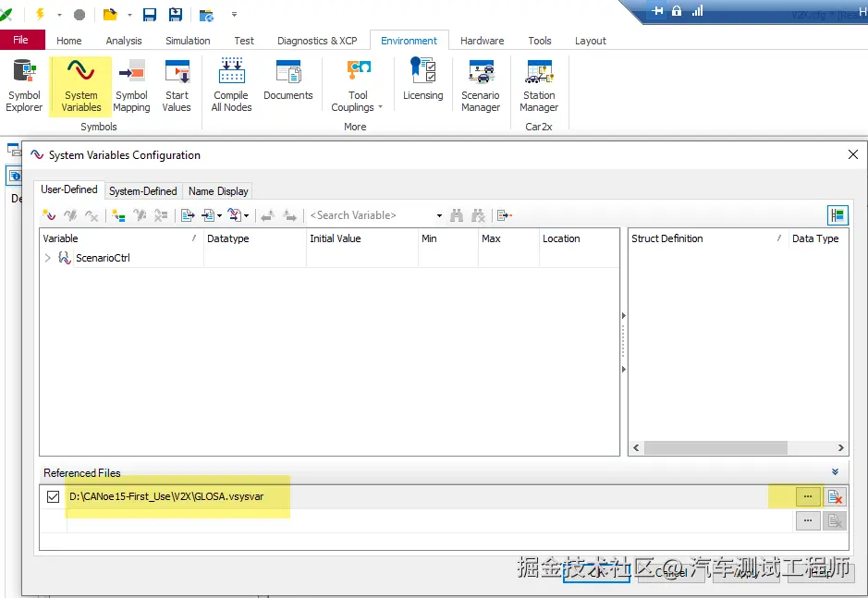
Task: Switch to the Analysis ribbon tab
Action: pos(124,41)
